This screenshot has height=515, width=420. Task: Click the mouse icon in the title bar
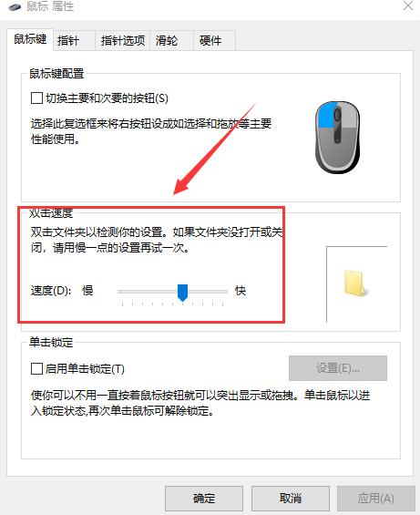point(15,6)
